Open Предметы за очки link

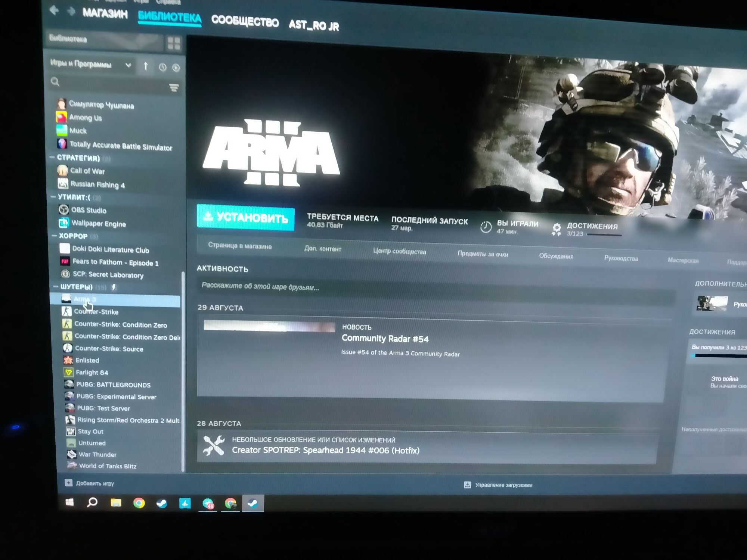(x=483, y=254)
